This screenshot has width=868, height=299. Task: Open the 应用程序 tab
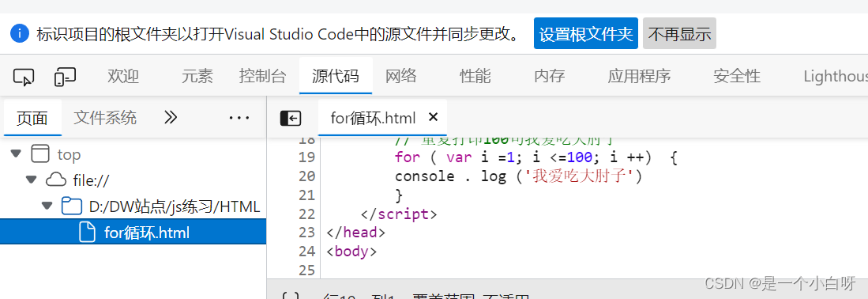click(639, 76)
